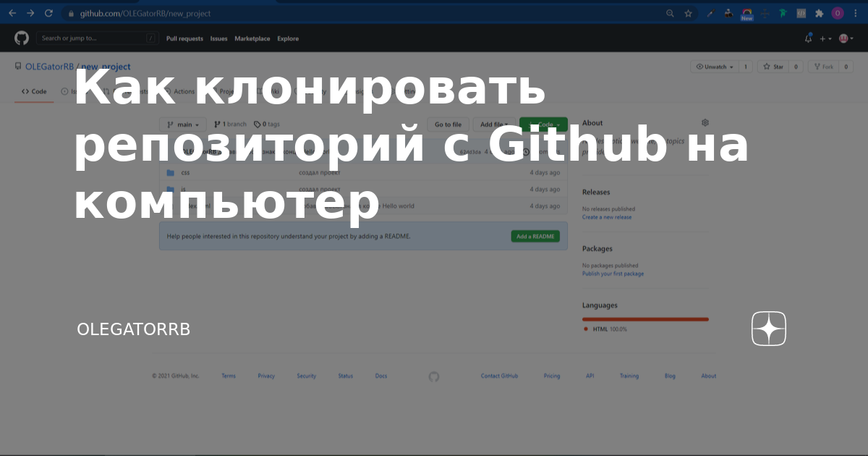Image resolution: width=868 pixels, height=456 pixels.
Task: Open the Unwatch dropdown
Action: point(714,67)
